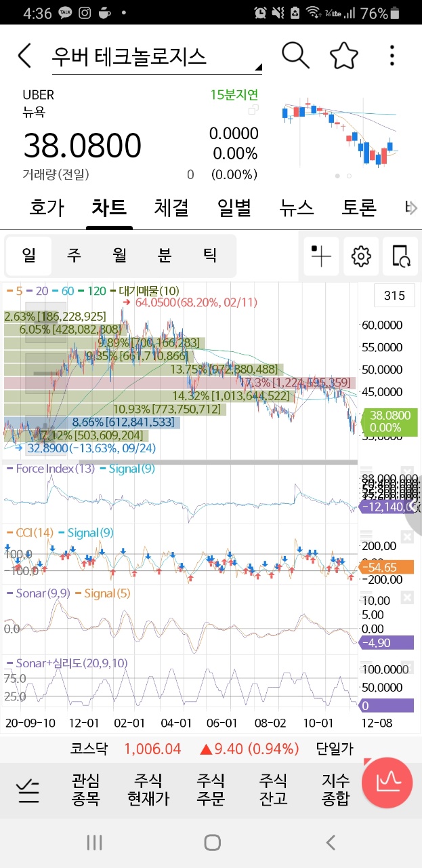Tap the green current price tag 38.0800
Image resolution: width=422 pixels, height=868 pixels.
point(391,422)
